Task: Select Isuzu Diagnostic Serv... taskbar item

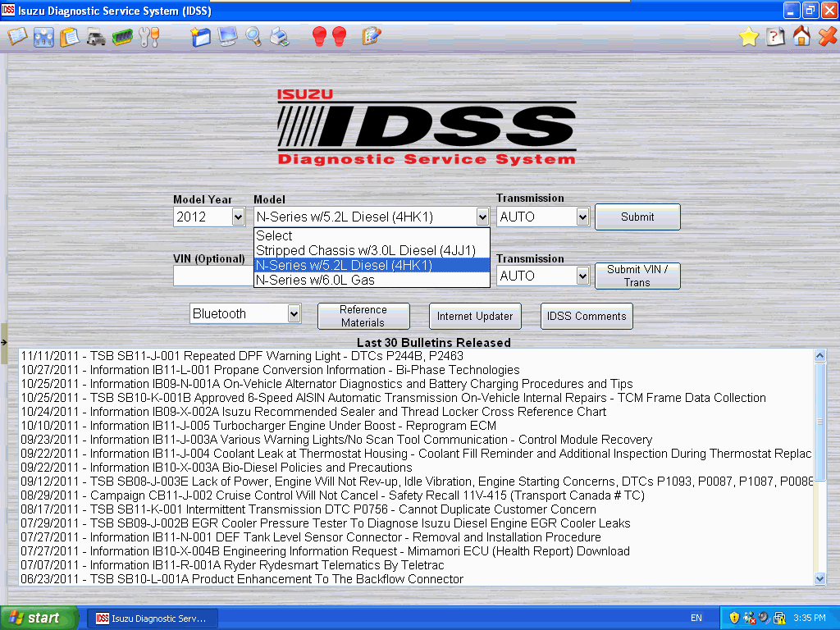Action: [x=152, y=619]
